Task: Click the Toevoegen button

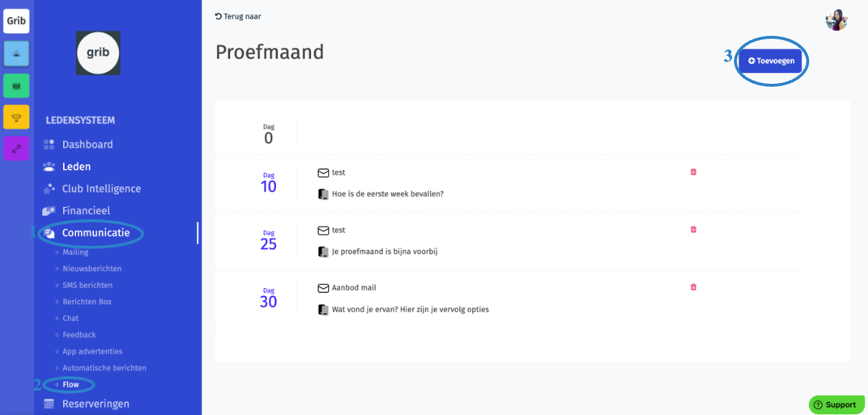Action: point(771,61)
